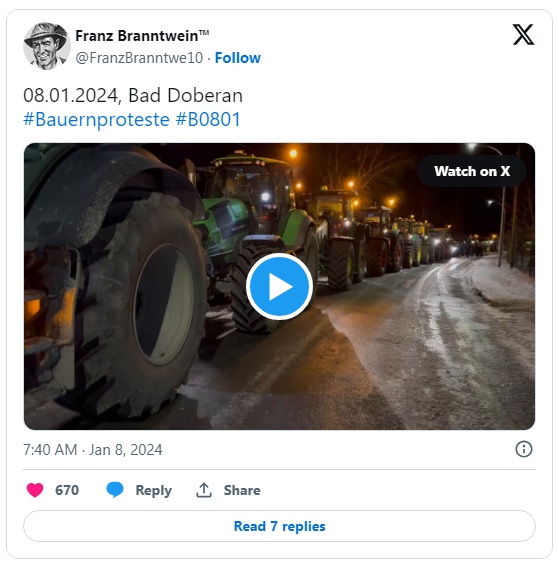Click the Read 7 replies button

(x=280, y=526)
